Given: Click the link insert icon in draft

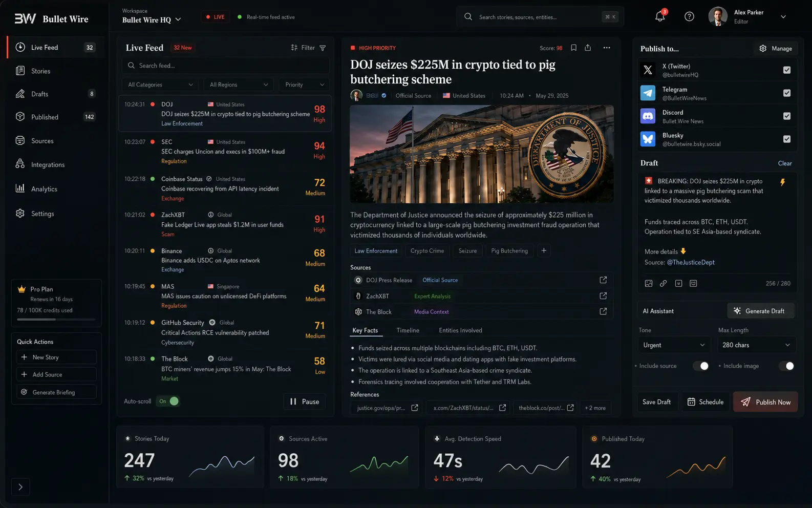Looking at the screenshot, I should tap(664, 283).
